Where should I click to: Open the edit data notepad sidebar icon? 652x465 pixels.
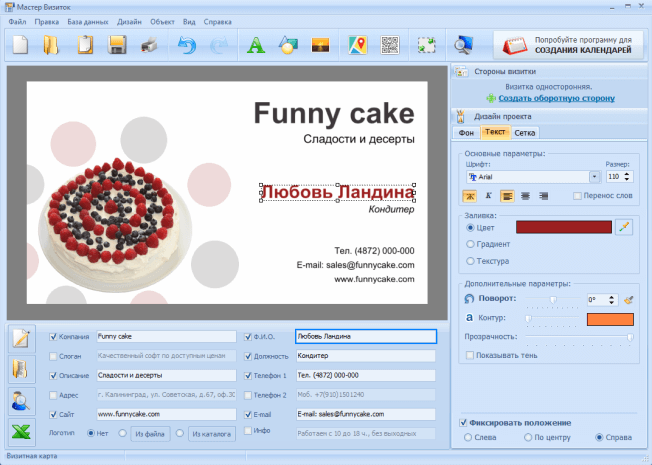pos(22,339)
